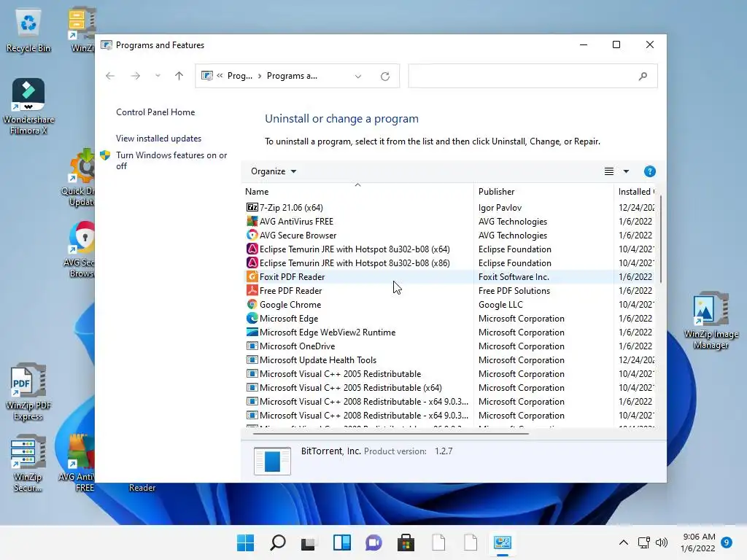Screen dimensions: 747x560
Task: Open the Organize dropdown menu
Action: coord(274,171)
